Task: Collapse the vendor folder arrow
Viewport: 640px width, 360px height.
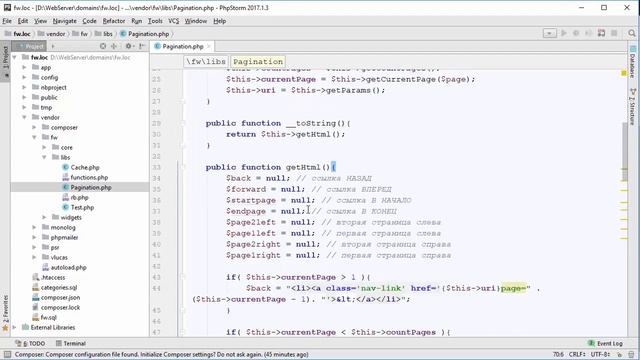Action: pos(24,117)
